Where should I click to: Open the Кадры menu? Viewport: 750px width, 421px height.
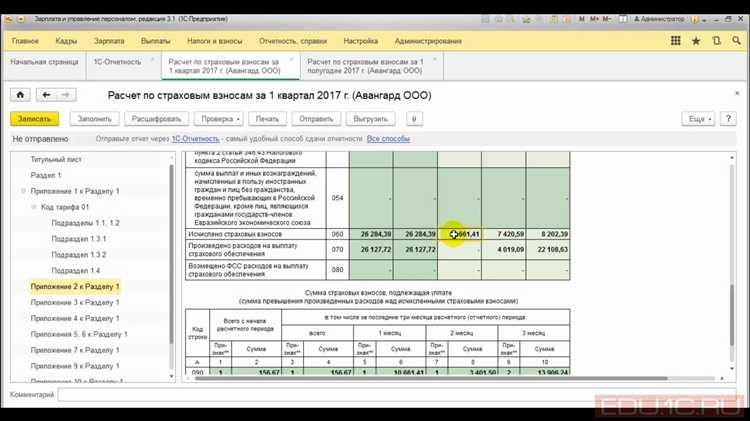(x=66, y=41)
